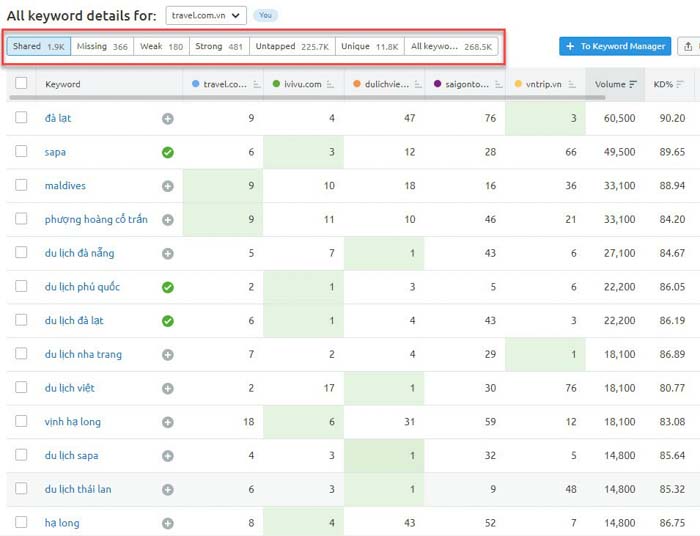Check the du lịch nha trang checkbox
Image resolution: width=700 pixels, height=536 pixels.
click(21, 353)
